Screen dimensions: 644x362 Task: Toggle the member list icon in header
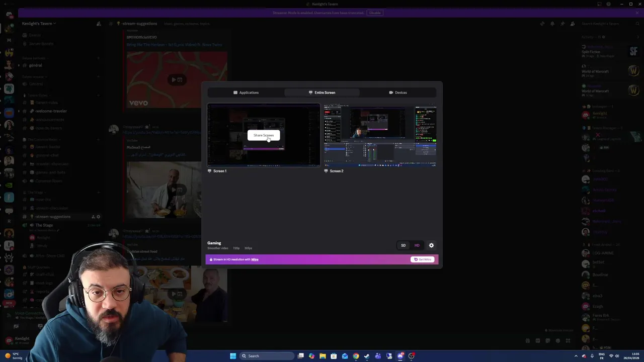click(x=573, y=24)
